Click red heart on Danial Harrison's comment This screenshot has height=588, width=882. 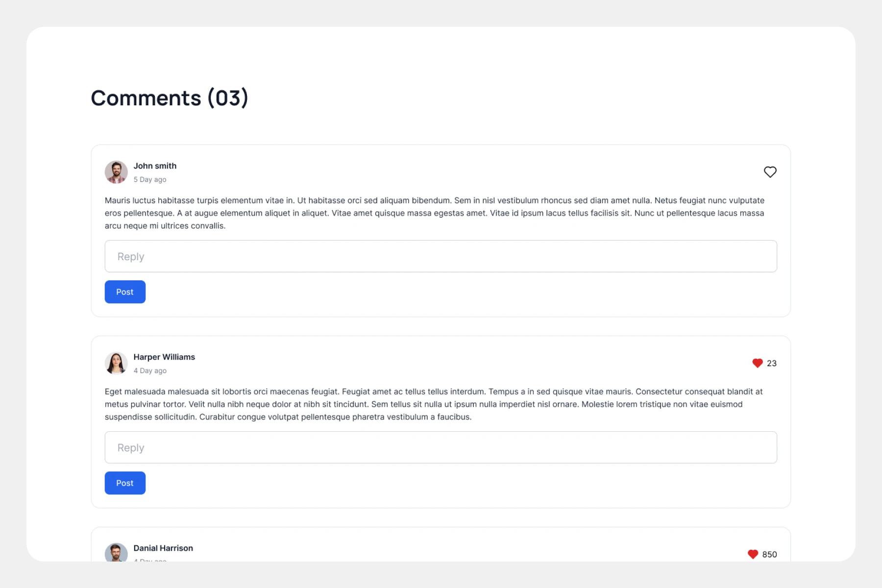pos(753,554)
